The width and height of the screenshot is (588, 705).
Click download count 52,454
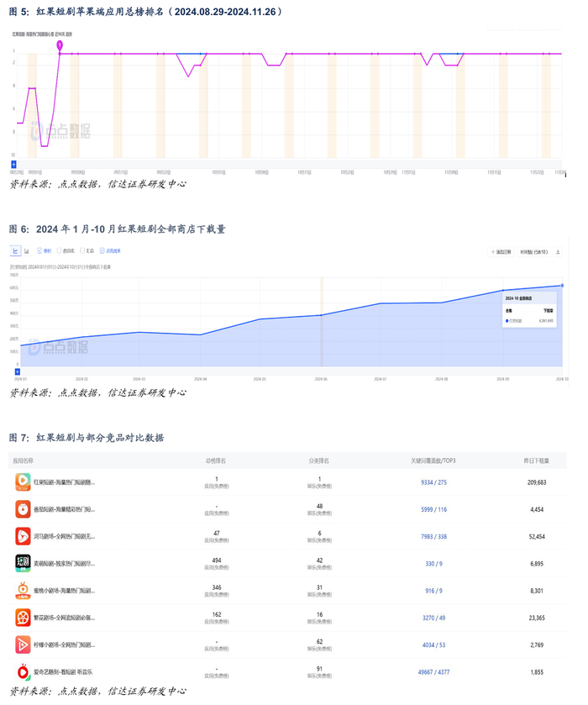(x=537, y=536)
